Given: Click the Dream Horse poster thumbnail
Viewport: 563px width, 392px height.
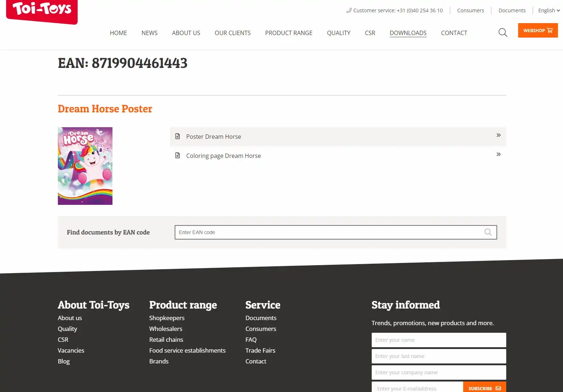Looking at the screenshot, I should click(85, 166).
